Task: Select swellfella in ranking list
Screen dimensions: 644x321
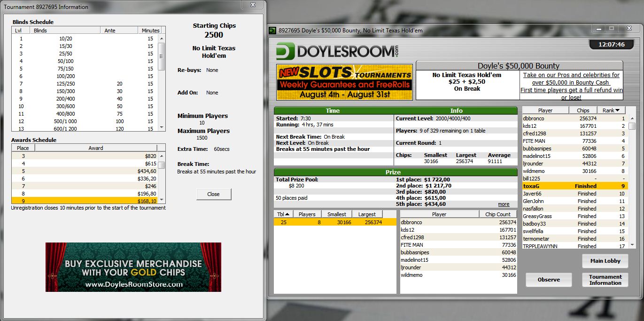Action: (x=575, y=231)
